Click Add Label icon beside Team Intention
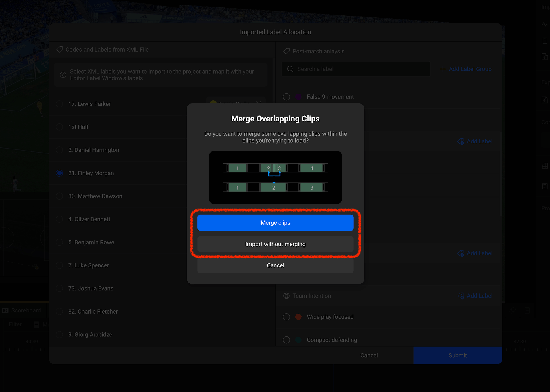The height and width of the screenshot is (392, 550). [461, 296]
